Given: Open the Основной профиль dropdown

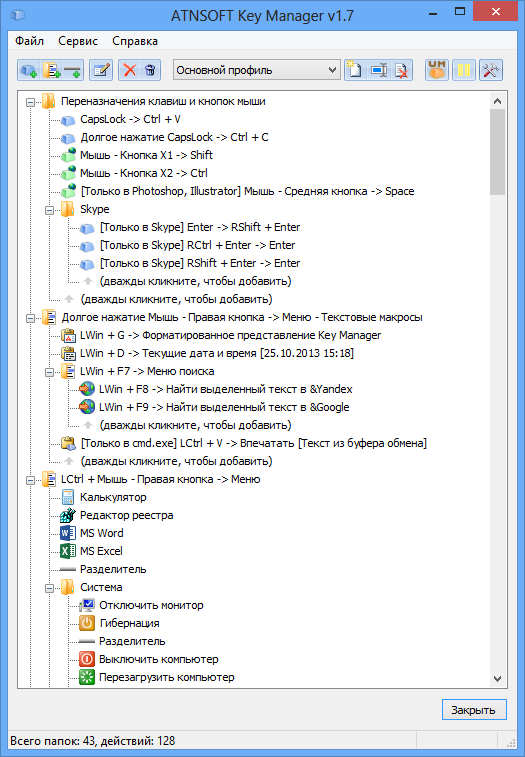Looking at the screenshot, I should tap(256, 70).
